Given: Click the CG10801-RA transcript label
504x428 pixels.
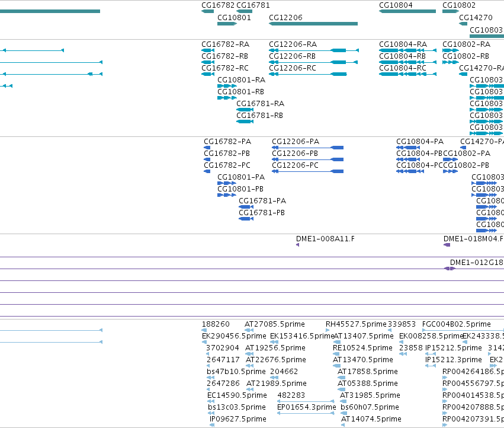Looking at the screenshot, I should pyautogui.click(x=242, y=80).
